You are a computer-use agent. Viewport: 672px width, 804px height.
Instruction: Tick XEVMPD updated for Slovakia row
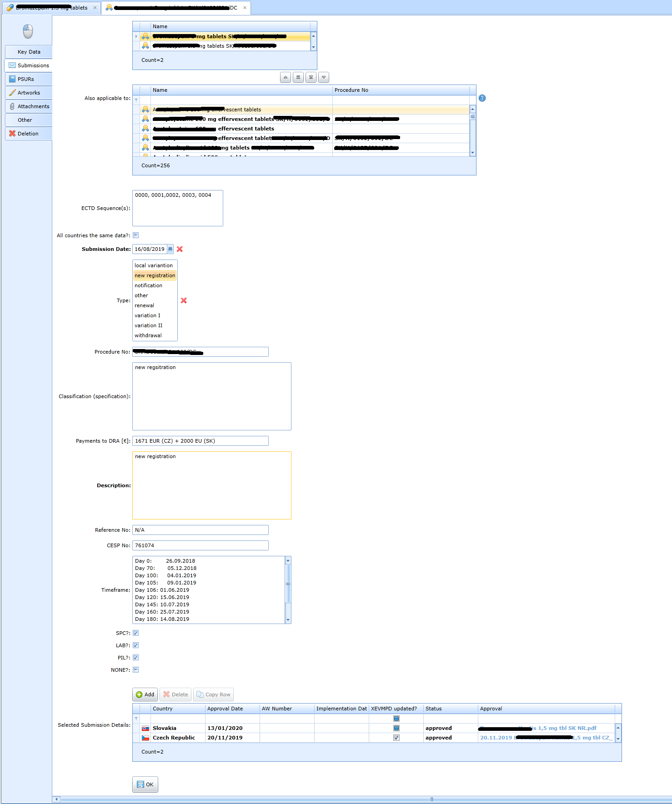pyautogui.click(x=396, y=728)
